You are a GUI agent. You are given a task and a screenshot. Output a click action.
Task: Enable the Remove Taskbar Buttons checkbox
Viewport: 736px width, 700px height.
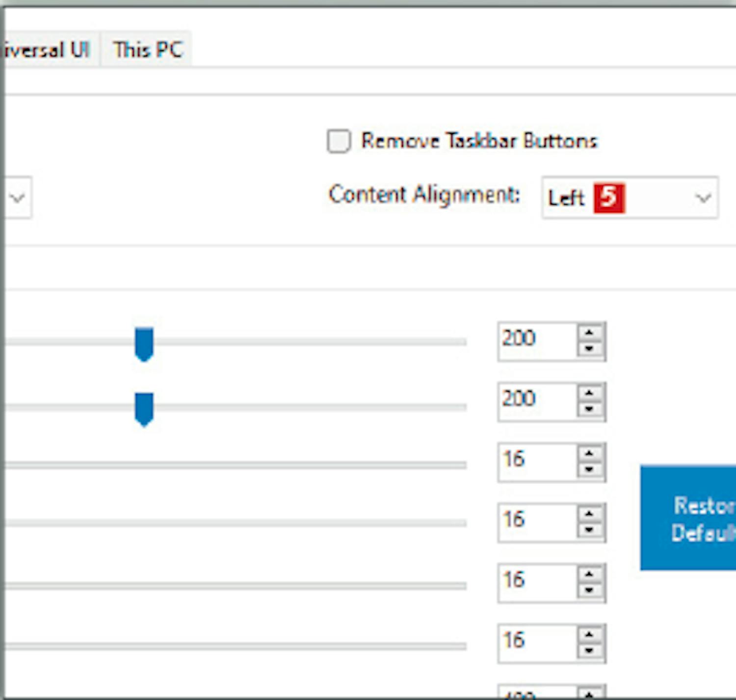339,141
